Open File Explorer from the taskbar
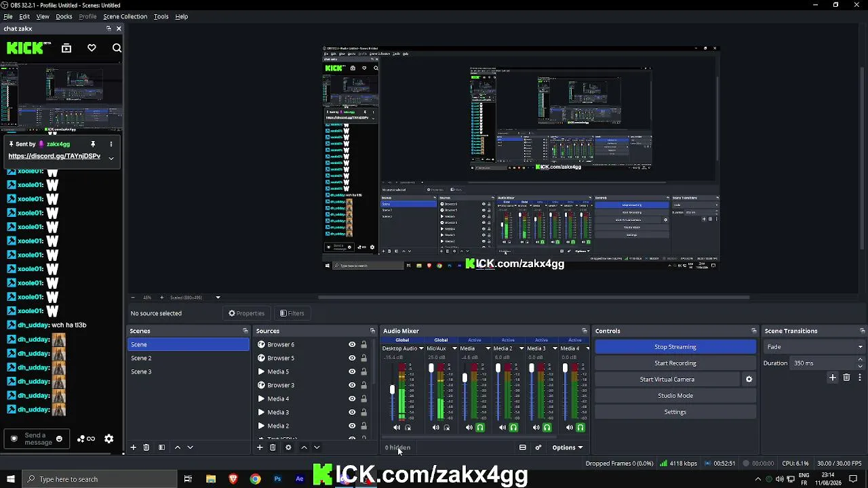This screenshot has height=488, width=868. coord(211,479)
